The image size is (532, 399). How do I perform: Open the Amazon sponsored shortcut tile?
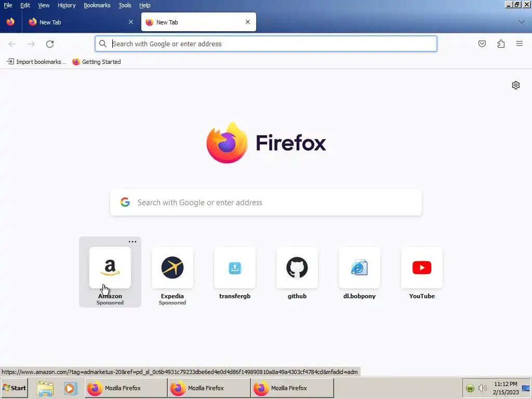110,272
